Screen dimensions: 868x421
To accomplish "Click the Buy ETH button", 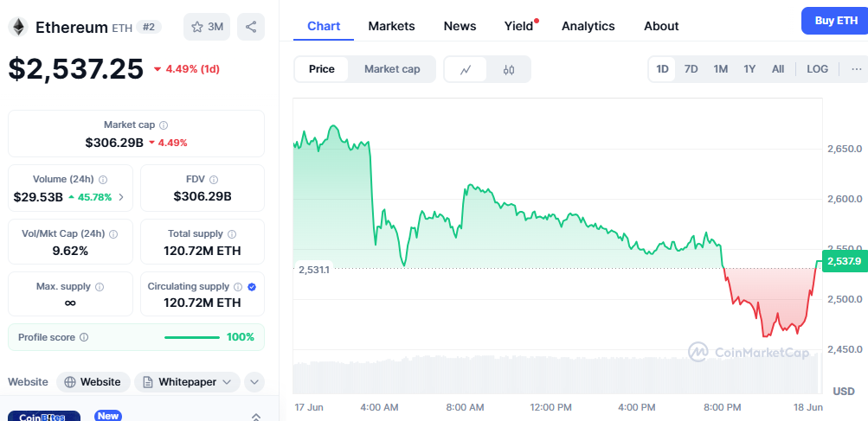I will click(x=835, y=21).
